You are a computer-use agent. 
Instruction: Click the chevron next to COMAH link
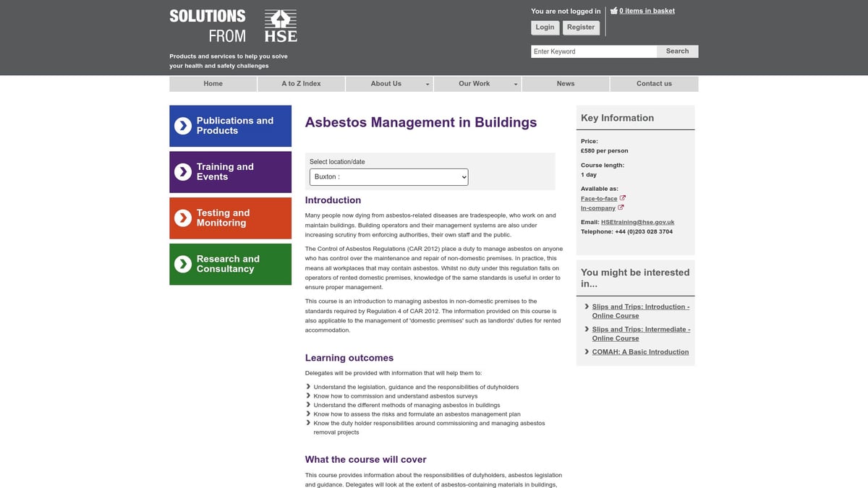tap(586, 352)
